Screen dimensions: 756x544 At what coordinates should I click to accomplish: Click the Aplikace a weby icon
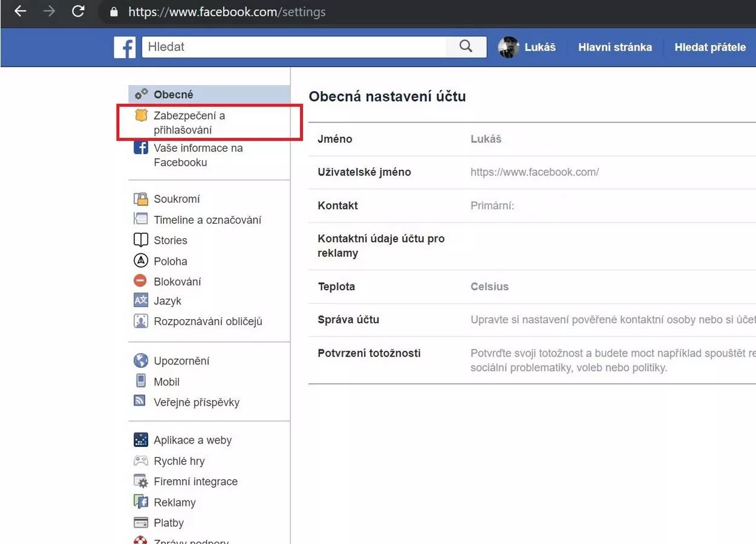(x=141, y=439)
